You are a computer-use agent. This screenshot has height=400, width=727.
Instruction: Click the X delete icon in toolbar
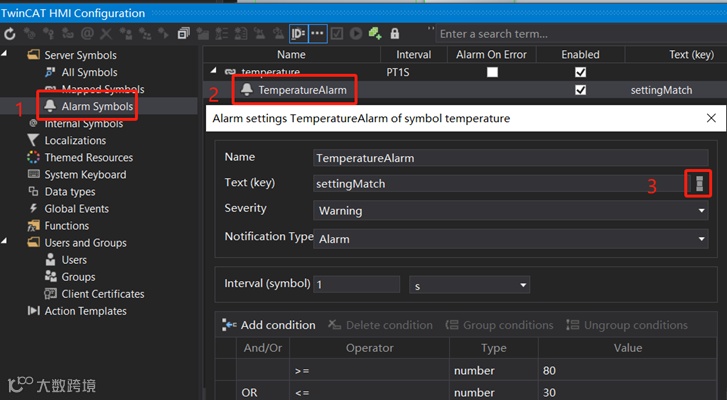coord(106,33)
